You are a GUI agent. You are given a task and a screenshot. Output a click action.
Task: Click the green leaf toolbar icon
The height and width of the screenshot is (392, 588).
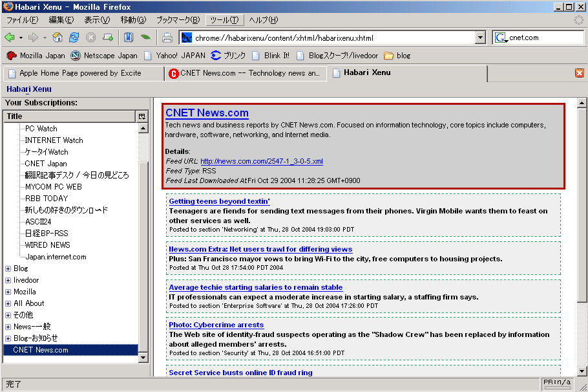click(x=145, y=37)
